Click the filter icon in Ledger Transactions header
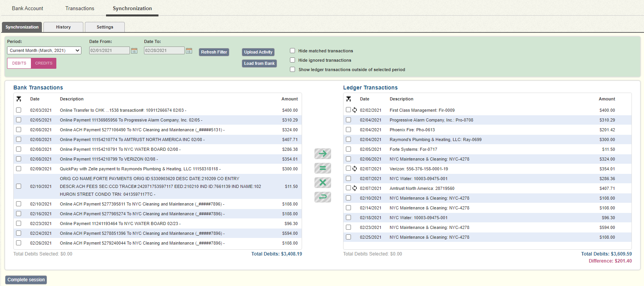The image size is (644, 286). [349, 99]
